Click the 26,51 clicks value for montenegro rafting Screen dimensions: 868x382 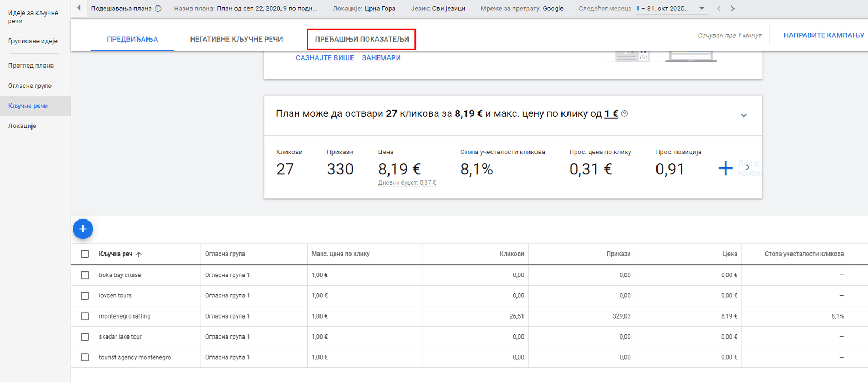516,316
